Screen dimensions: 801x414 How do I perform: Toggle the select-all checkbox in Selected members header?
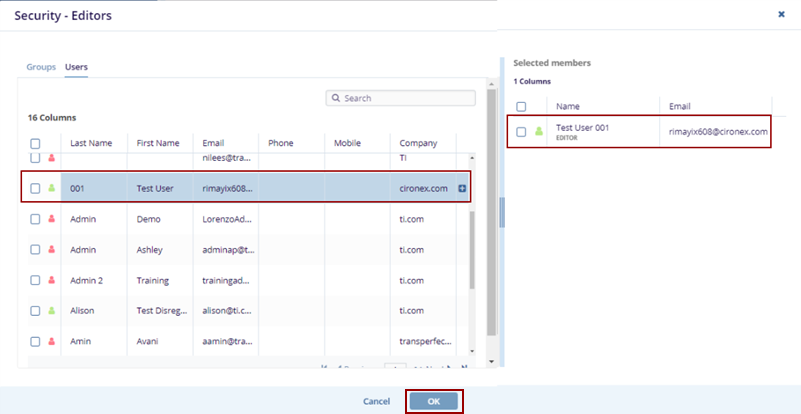click(x=521, y=106)
